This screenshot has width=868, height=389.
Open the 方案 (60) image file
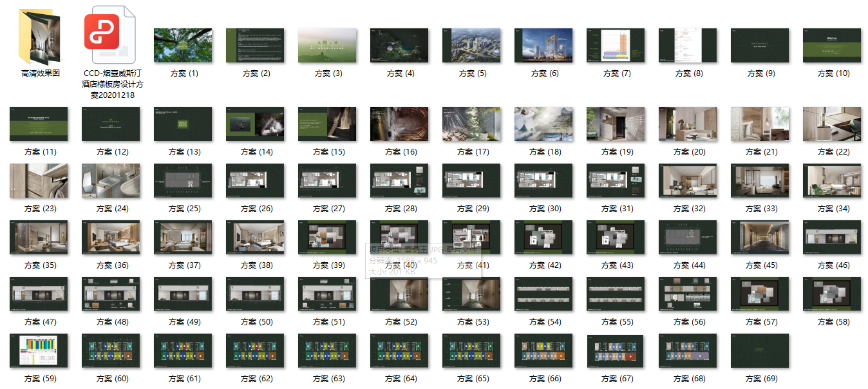[x=111, y=350]
